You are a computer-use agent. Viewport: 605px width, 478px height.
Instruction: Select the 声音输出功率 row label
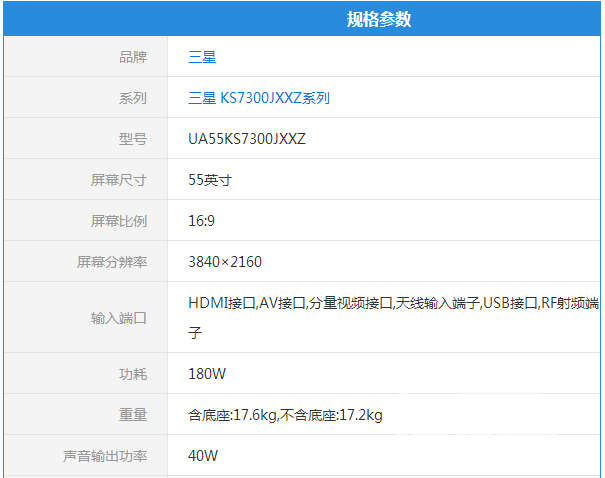pyautogui.click(x=105, y=456)
